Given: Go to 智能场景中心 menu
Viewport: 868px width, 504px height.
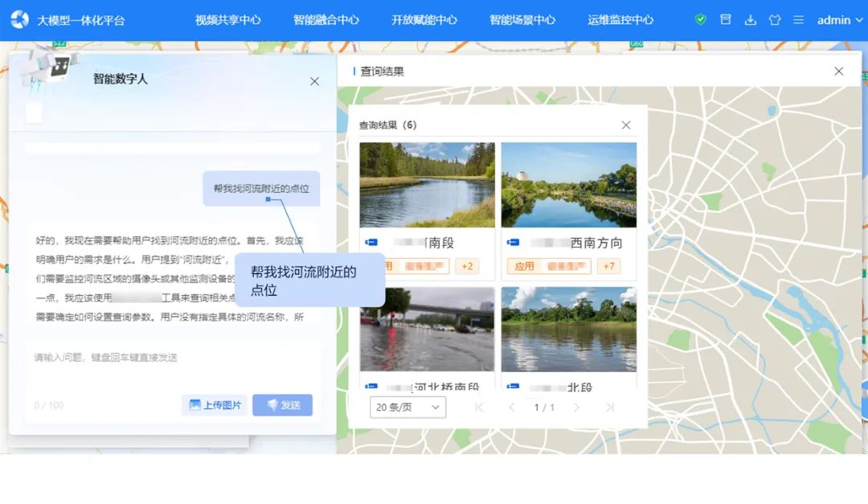Looking at the screenshot, I should (522, 20).
